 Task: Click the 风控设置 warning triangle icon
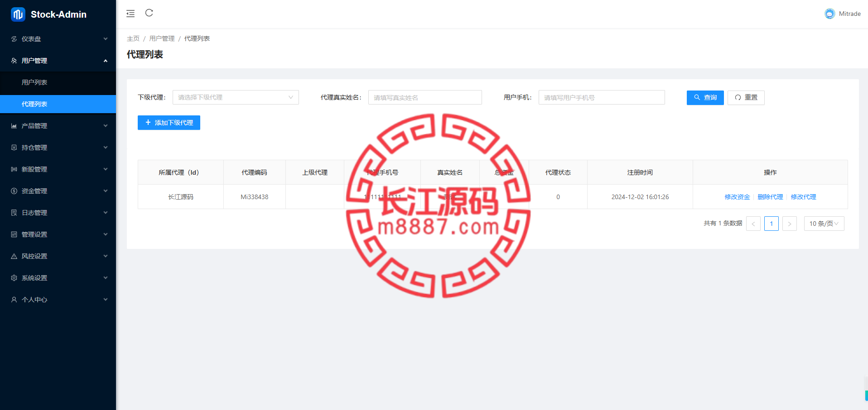click(x=14, y=256)
